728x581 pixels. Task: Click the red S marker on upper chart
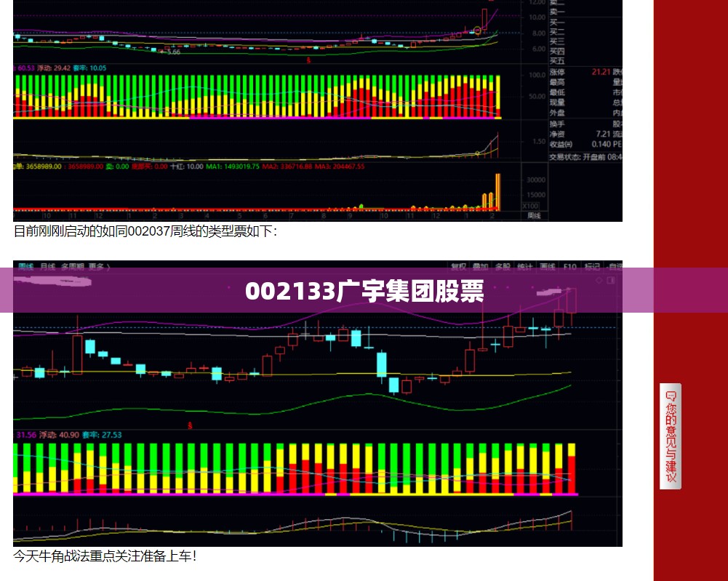(x=308, y=60)
